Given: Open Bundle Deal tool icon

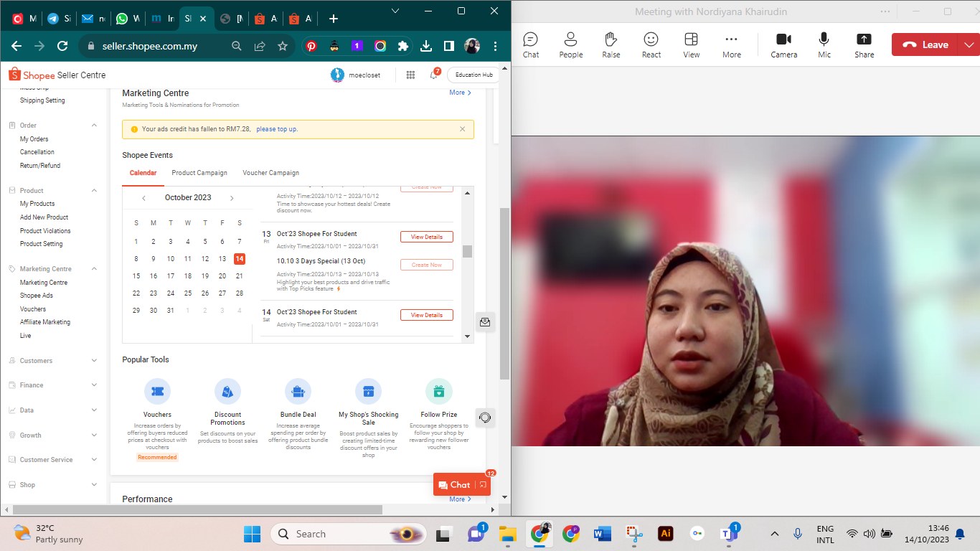Looking at the screenshot, I should point(298,392).
